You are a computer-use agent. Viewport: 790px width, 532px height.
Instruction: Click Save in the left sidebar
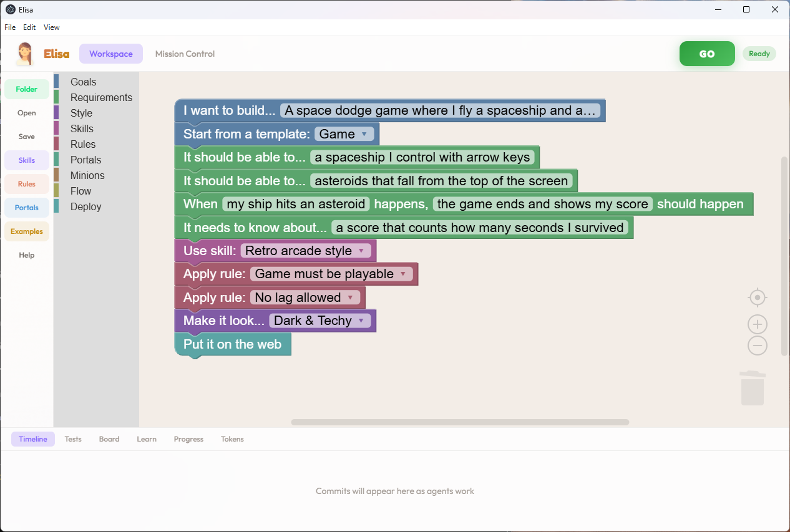click(26, 136)
